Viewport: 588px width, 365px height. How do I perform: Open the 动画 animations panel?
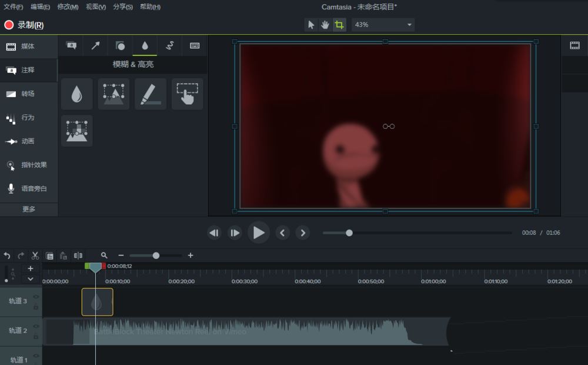28,141
